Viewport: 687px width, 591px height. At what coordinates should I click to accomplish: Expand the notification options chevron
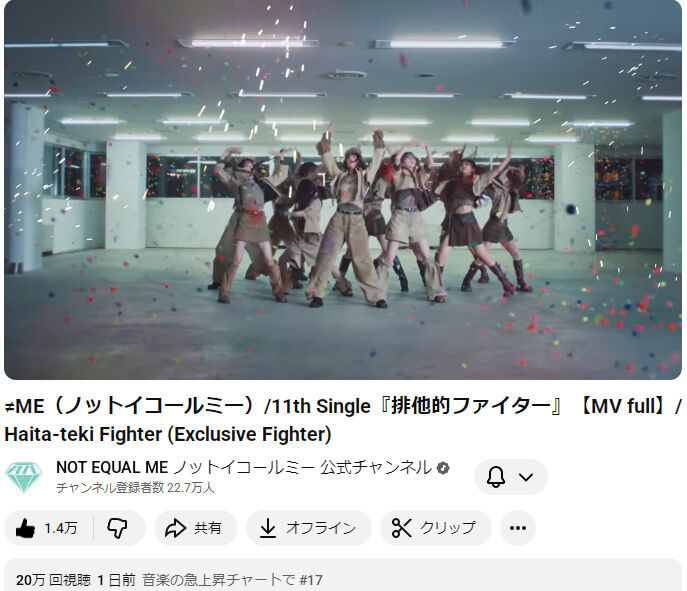[x=526, y=477]
